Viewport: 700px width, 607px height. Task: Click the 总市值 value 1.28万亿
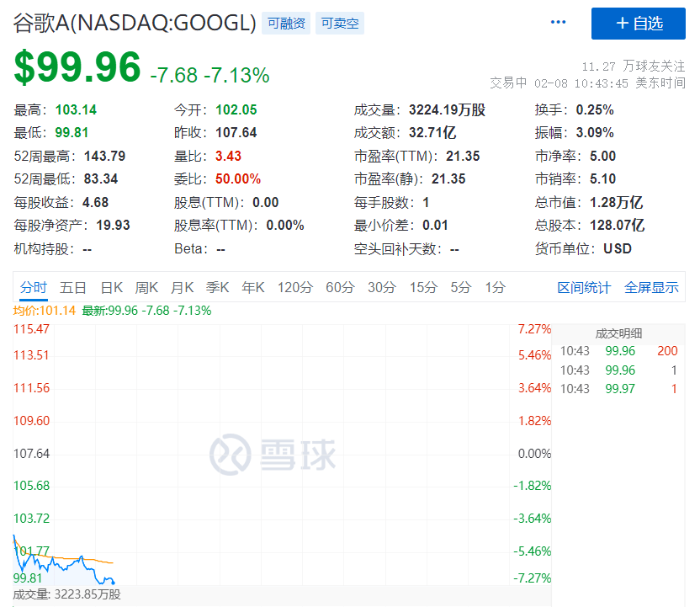(616, 202)
